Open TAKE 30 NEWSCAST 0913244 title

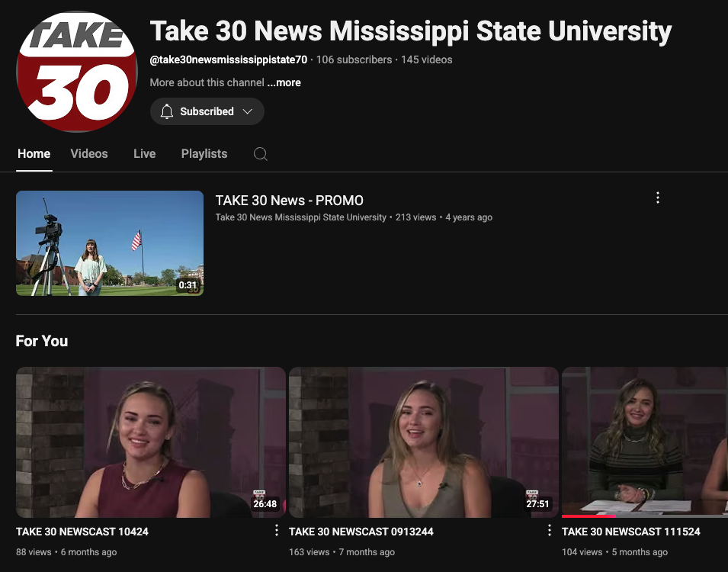point(361,532)
